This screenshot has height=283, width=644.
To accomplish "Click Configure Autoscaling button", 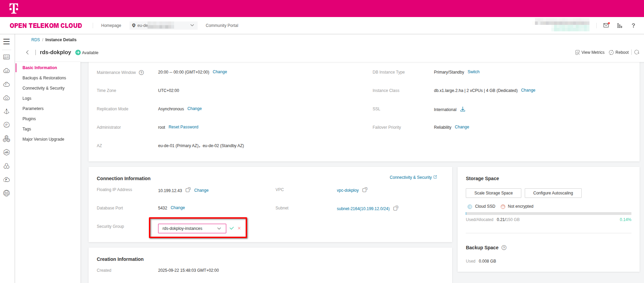I will [553, 193].
